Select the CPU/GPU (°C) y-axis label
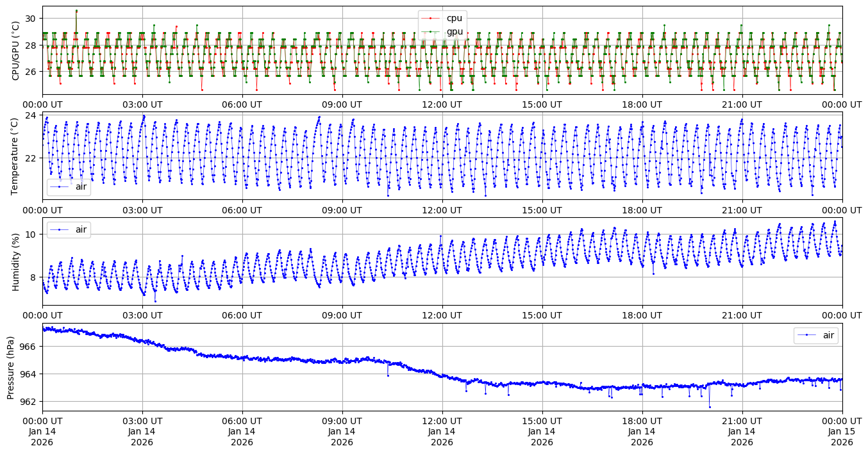Viewport: 868px width, 453px height. (x=15, y=51)
